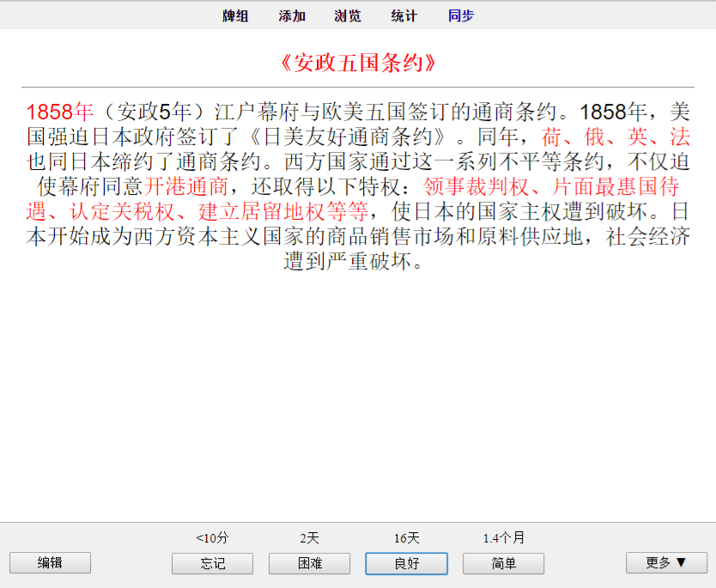Open the 牌组 decks tab
Screen dimensions: 716x588
[x=235, y=16]
